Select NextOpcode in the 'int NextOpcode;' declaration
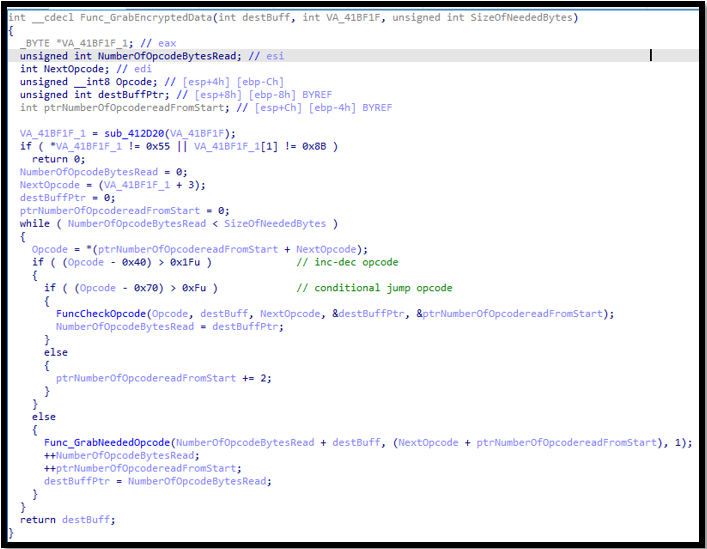This screenshot has height=549, width=707. click(74, 69)
